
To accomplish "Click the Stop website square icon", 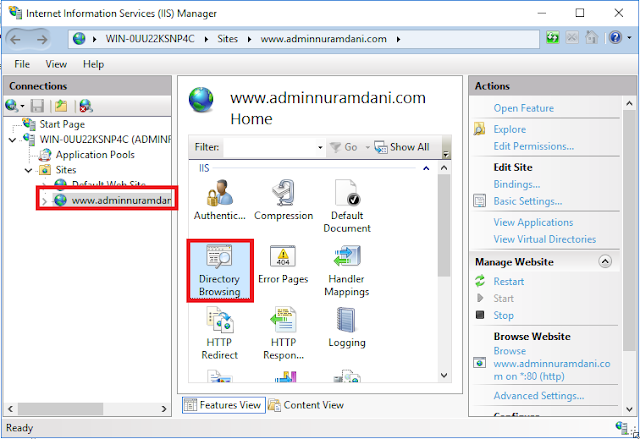I will pyautogui.click(x=480, y=315).
